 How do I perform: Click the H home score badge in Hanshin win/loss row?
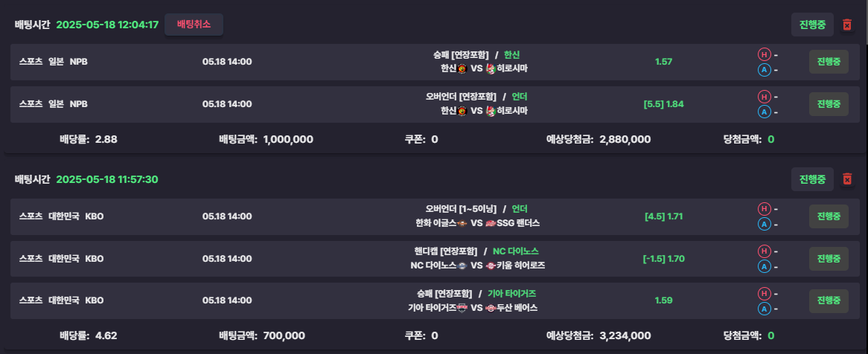[764, 55]
